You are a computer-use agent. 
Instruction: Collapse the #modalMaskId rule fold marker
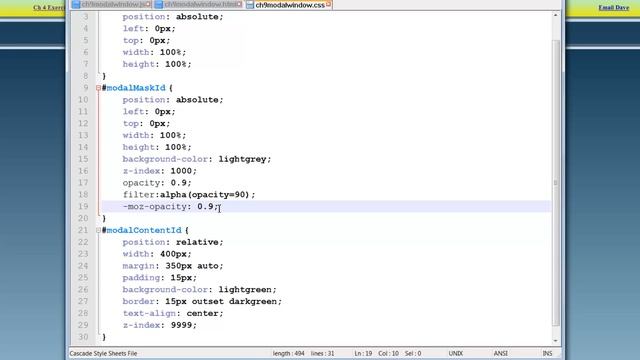click(98, 88)
